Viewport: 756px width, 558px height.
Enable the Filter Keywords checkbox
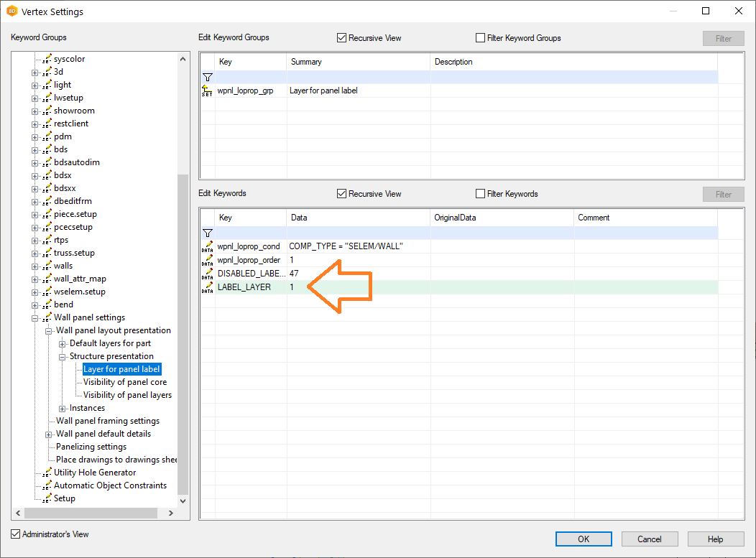coord(481,194)
